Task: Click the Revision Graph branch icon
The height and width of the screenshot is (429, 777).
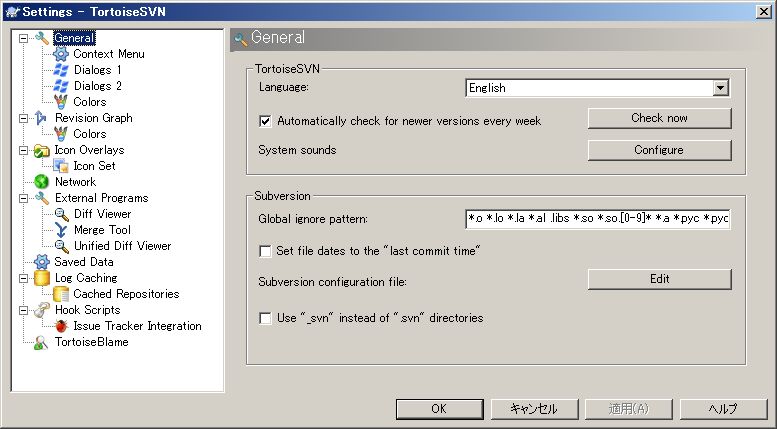Action: pyautogui.click(x=42, y=118)
